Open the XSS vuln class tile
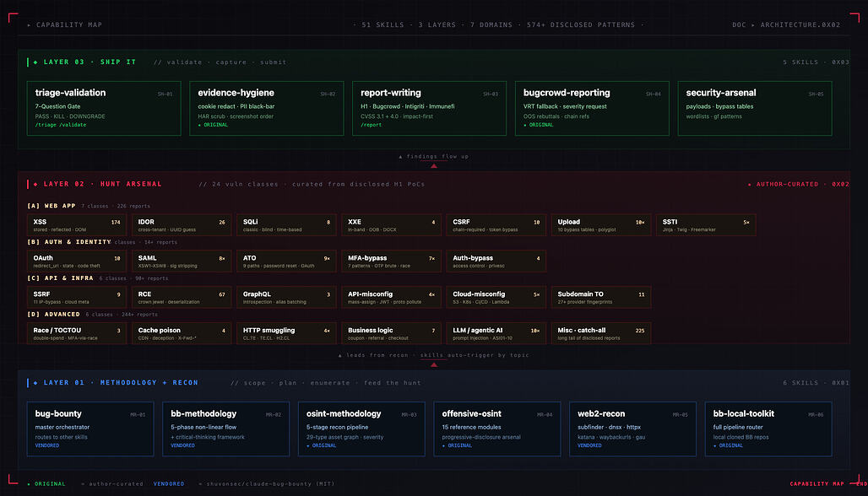Viewport: 868px width, 496px height. click(x=76, y=225)
